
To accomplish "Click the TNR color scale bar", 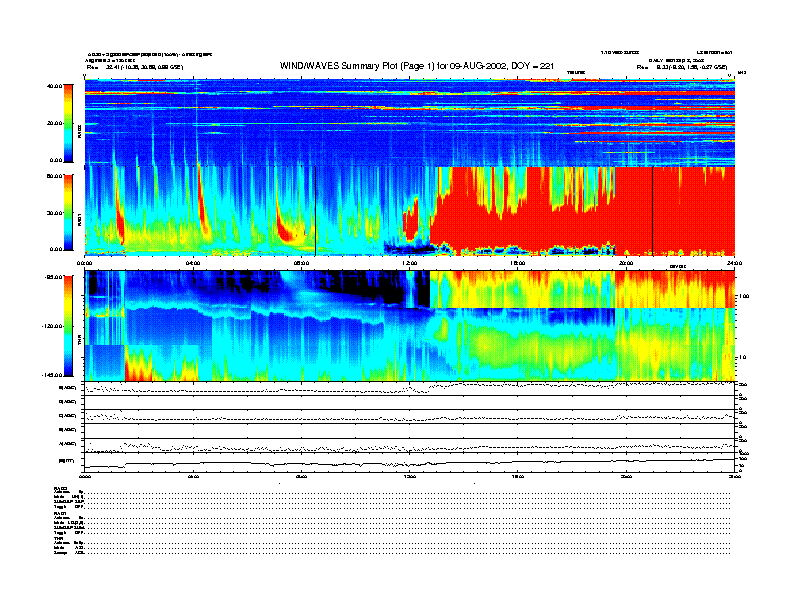I will click(68, 326).
